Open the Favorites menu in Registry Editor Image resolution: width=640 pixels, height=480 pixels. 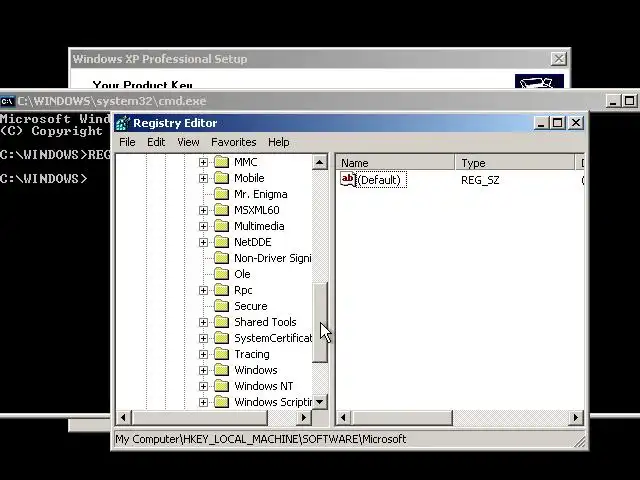pos(233,142)
